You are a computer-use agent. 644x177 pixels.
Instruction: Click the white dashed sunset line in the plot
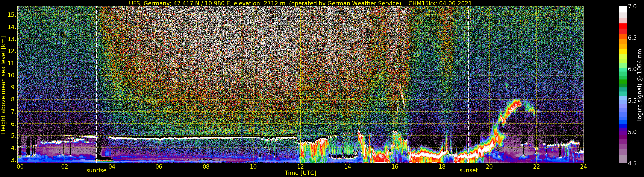click(x=468, y=85)
